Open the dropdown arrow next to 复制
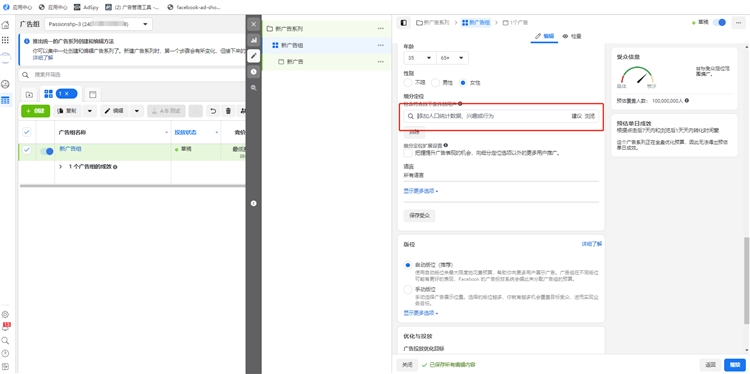This screenshot has width=750, height=374. [90, 111]
